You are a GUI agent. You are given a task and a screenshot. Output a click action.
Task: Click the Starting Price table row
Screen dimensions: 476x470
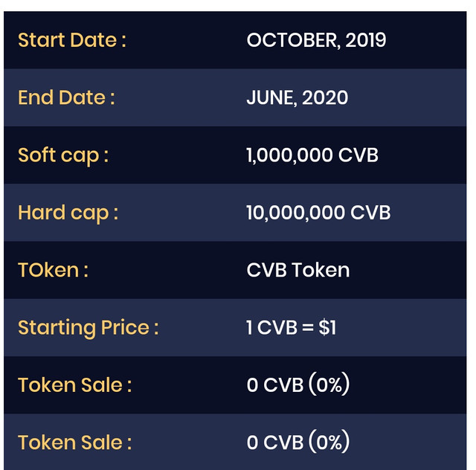click(235, 328)
